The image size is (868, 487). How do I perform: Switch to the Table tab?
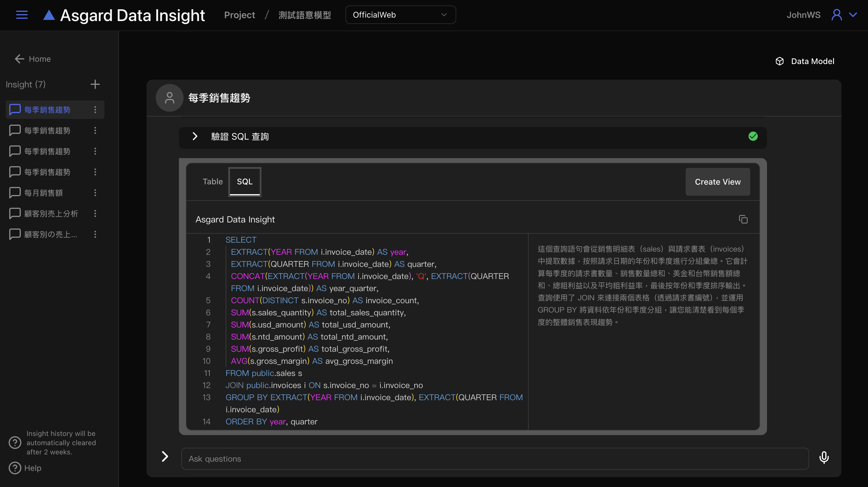pyautogui.click(x=212, y=181)
